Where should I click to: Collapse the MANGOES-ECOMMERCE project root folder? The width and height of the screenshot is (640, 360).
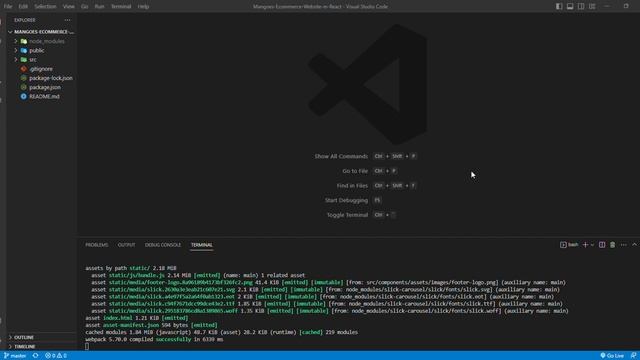41,32
